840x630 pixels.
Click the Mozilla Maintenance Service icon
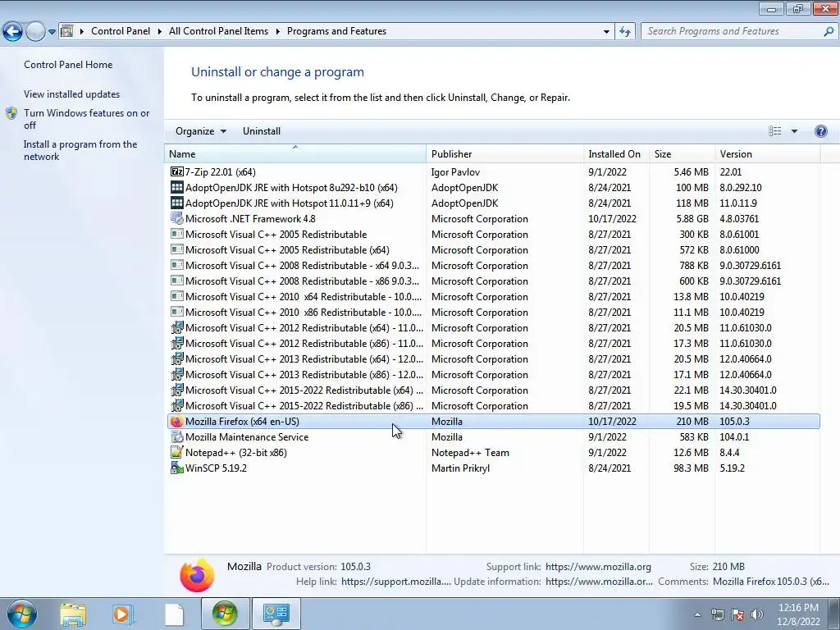tap(177, 437)
